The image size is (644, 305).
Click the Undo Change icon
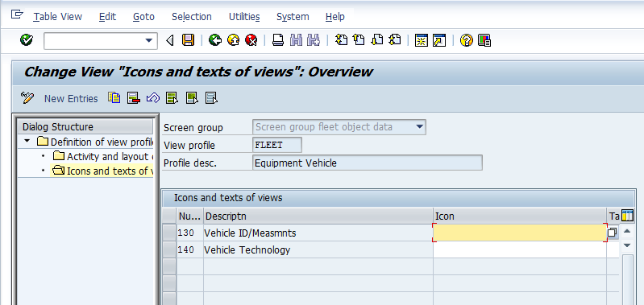pos(153,98)
